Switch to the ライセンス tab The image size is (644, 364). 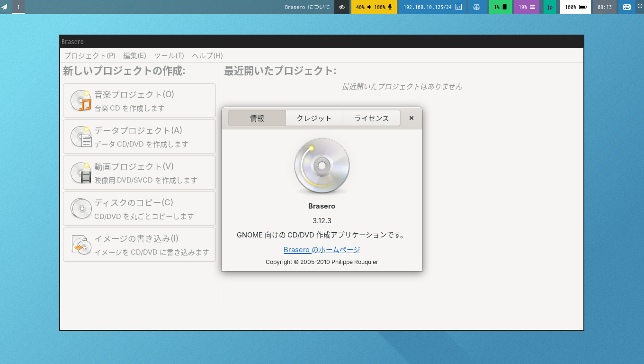(x=372, y=118)
